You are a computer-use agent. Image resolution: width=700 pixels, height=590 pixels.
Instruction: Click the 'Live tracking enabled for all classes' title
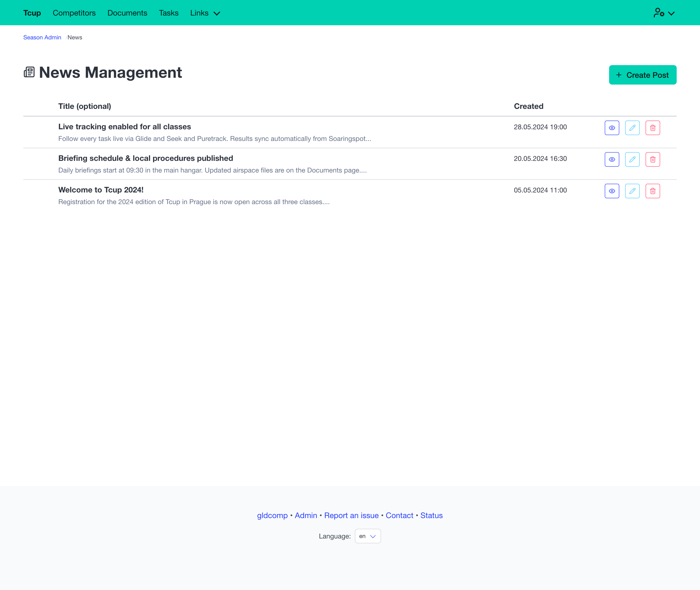pyautogui.click(x=124, y=127)
